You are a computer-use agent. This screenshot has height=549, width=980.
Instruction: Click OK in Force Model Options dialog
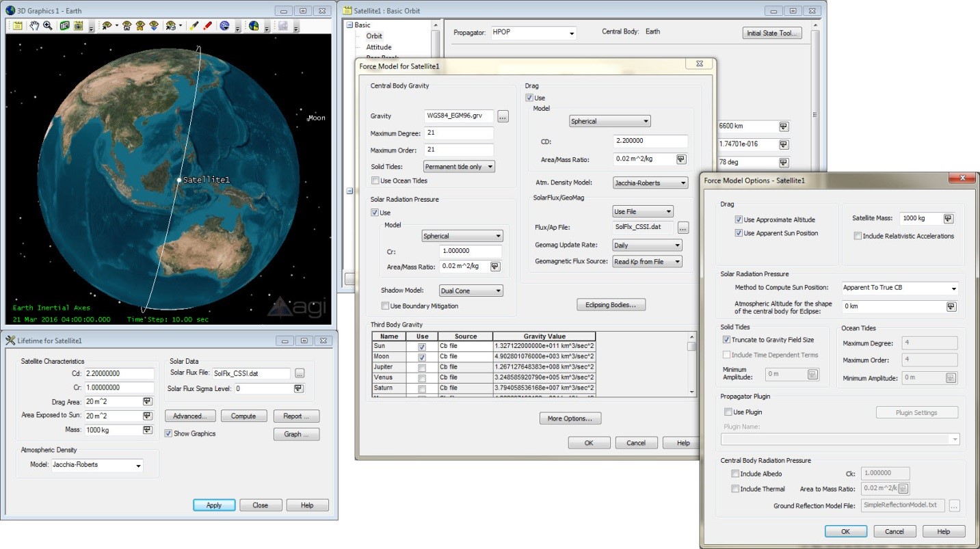coord(845,531)
